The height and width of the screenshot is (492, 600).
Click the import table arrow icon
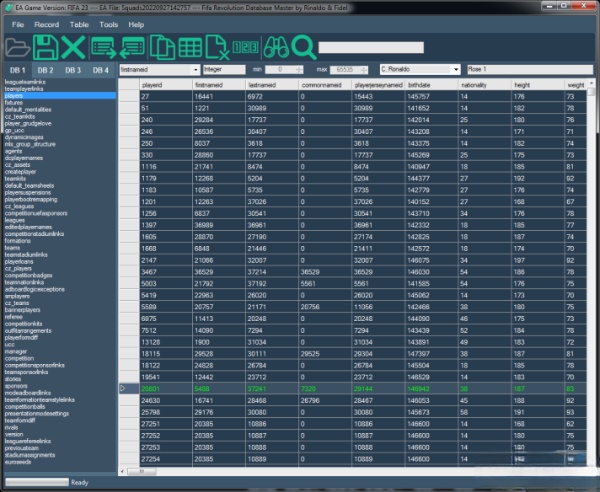pyautogui.click(x=132, y=47)
